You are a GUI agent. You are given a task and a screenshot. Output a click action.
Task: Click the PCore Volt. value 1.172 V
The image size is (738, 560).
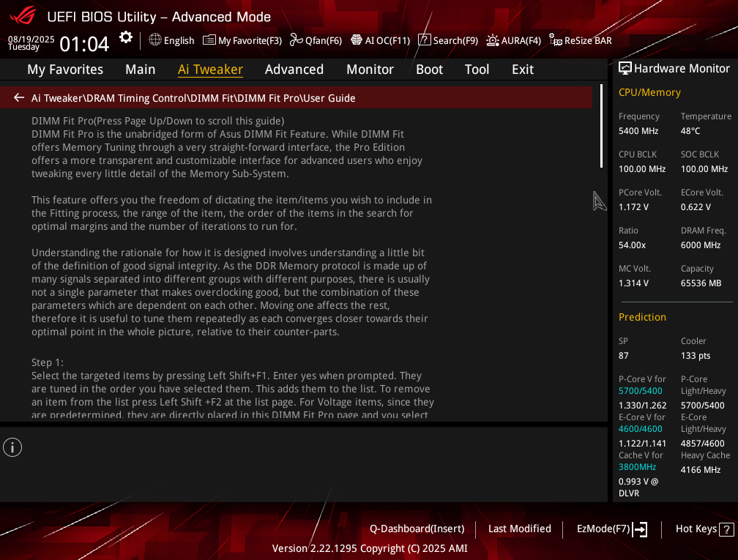click(633, 207)
